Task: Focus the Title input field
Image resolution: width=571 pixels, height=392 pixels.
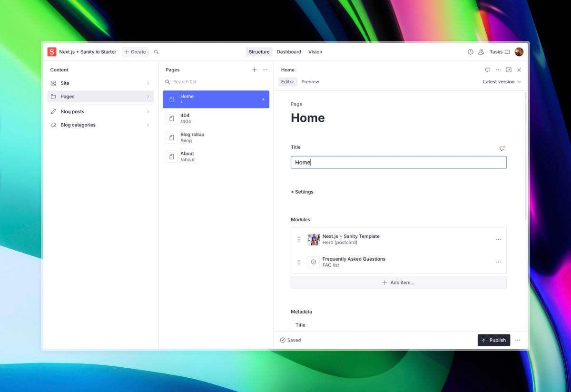Action: (x=399, y=162)
